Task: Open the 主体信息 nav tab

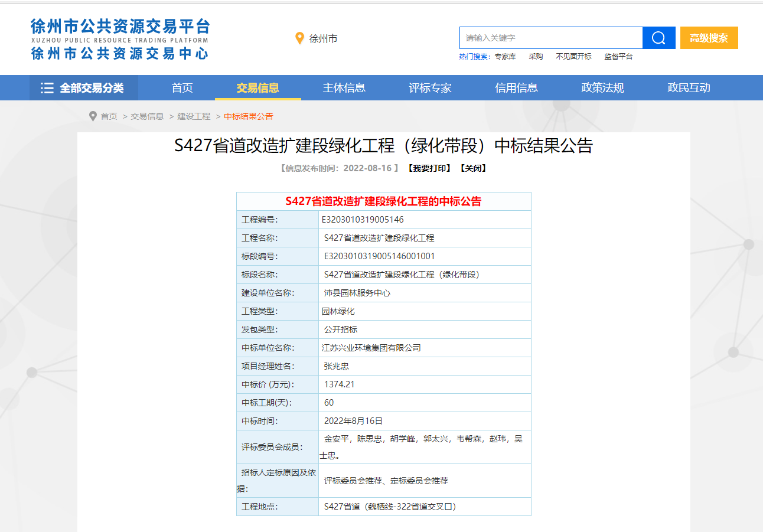Action: click(344, 88)
